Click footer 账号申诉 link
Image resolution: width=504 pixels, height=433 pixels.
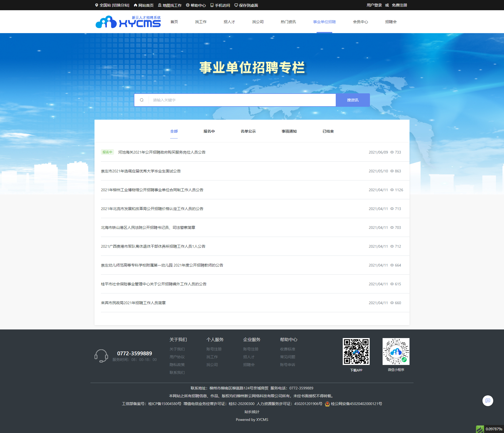(288, 365)
